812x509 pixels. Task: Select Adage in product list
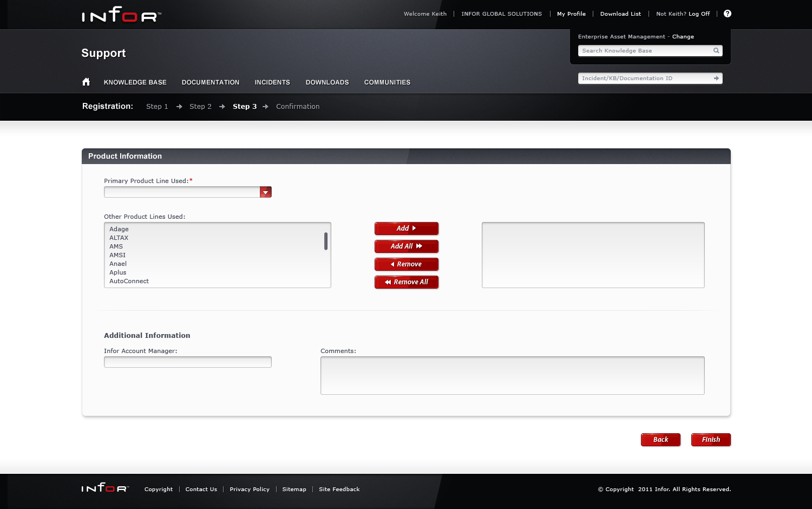(119, 229)
